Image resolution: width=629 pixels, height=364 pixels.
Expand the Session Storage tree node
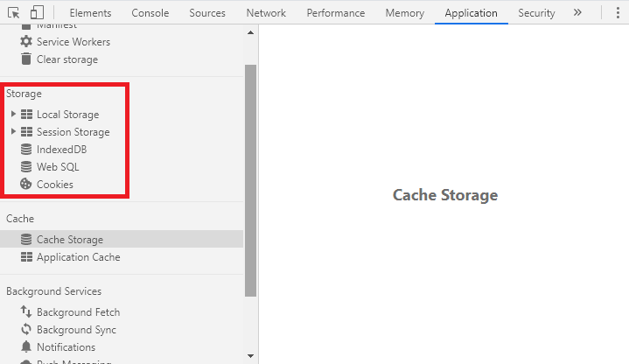coord(13,131)
